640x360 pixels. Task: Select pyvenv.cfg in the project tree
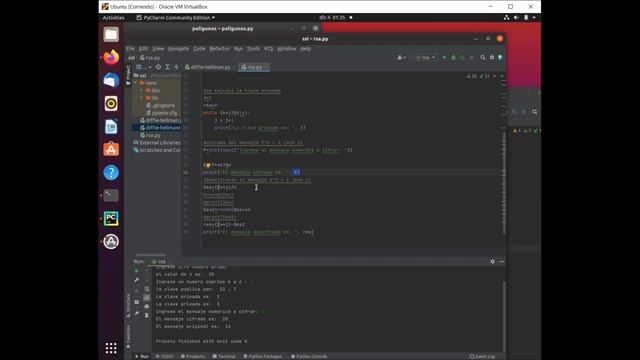[x=162, y=113]
